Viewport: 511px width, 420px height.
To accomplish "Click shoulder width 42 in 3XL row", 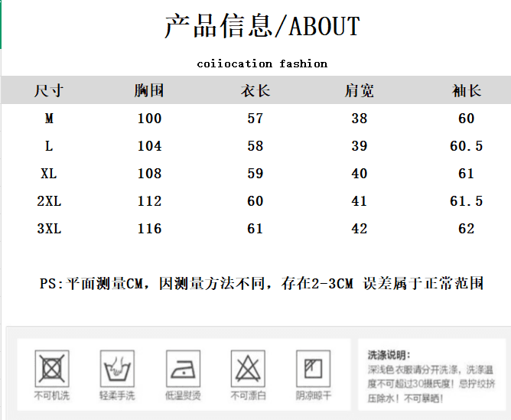I will point(359,229).
